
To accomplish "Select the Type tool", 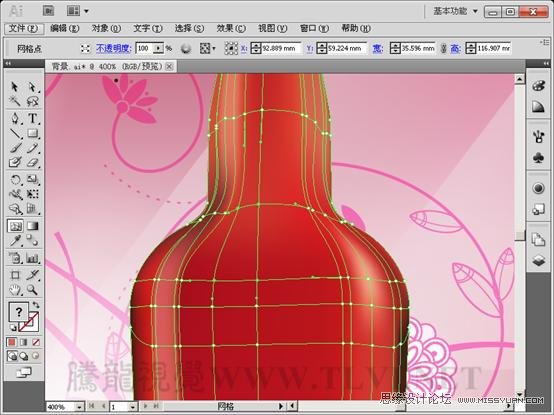I will 32,118.
